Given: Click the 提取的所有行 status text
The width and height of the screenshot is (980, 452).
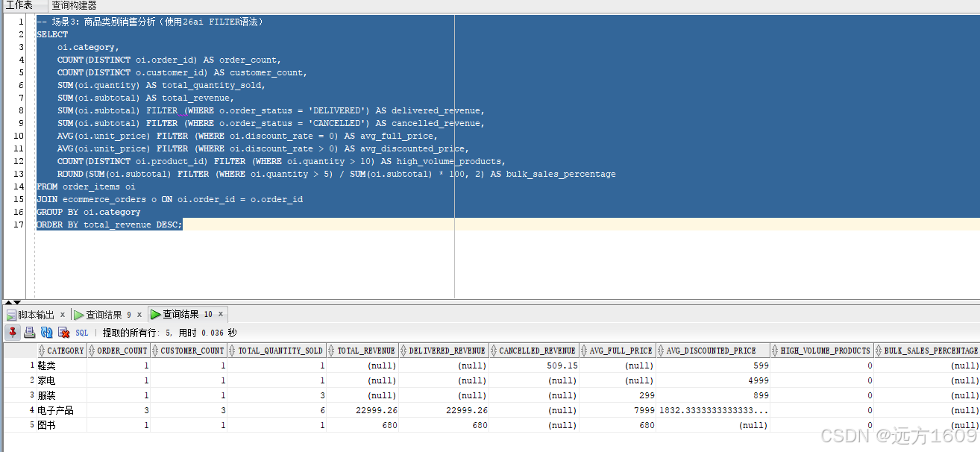Looking at the screenshot, I should pos(169,333).
